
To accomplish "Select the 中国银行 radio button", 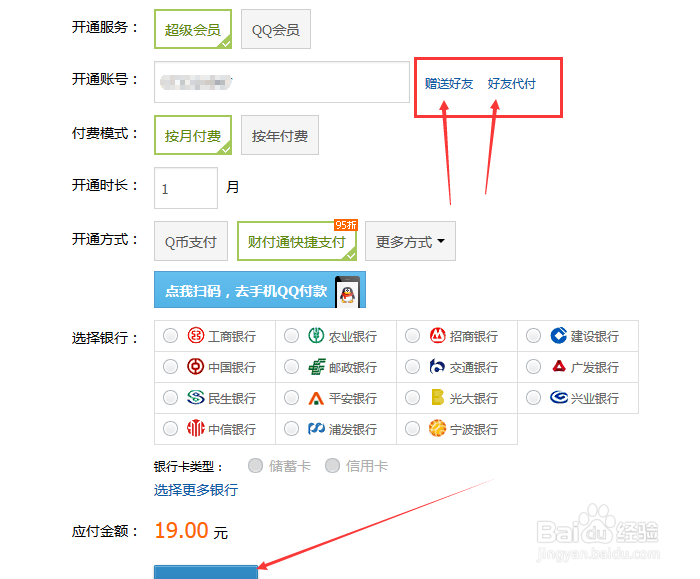I will 171,367.
